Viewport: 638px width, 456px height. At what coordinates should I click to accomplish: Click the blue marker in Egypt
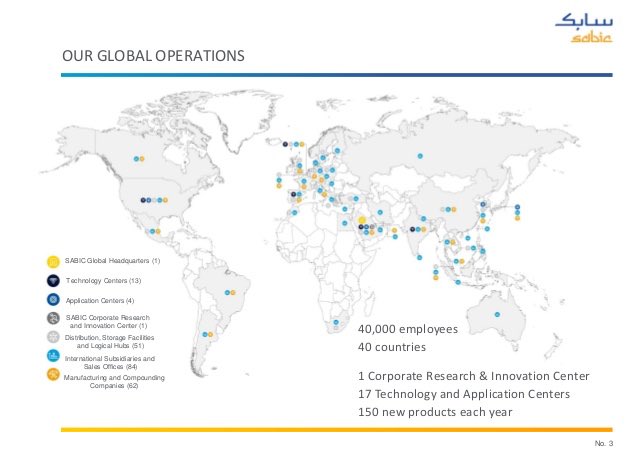point(345,223)
